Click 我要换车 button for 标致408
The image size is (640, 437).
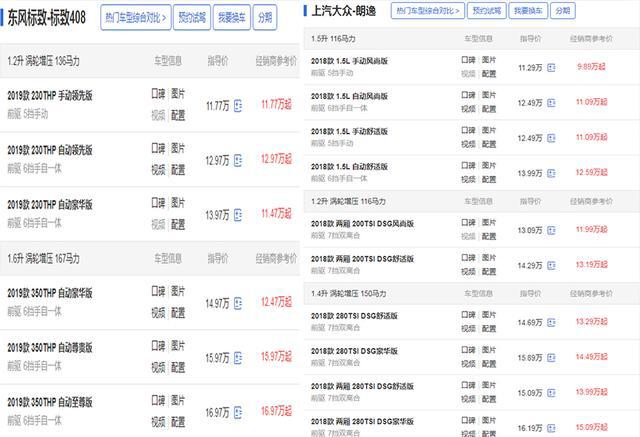click(232, 18)
